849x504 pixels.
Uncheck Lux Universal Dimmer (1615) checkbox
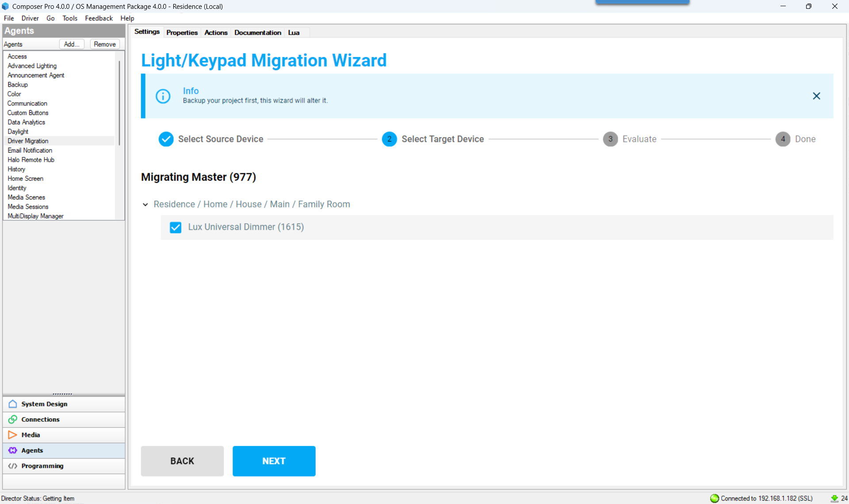click(176, 227)
